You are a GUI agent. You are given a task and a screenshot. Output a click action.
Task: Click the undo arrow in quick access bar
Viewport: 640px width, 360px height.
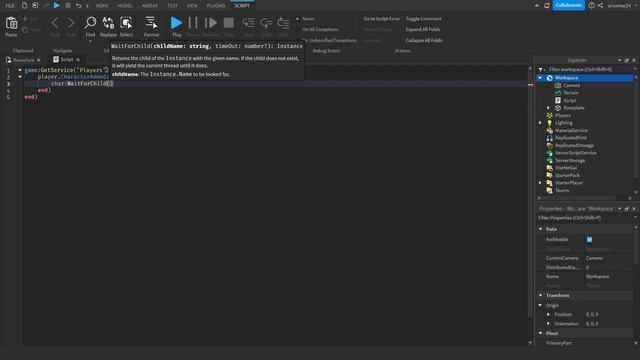(78, 5)
